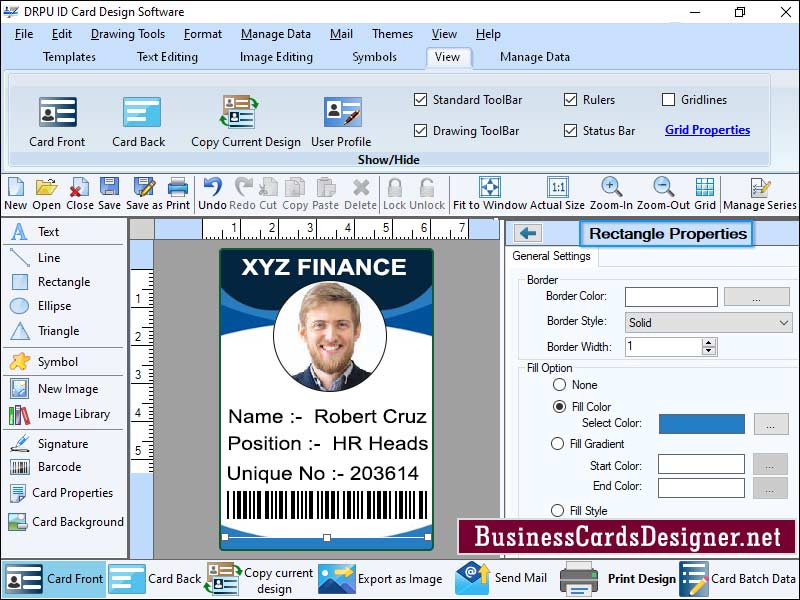Increase Border Width with up arrow
The width and height of the screenshot is (800, 600).
[709, 342]
